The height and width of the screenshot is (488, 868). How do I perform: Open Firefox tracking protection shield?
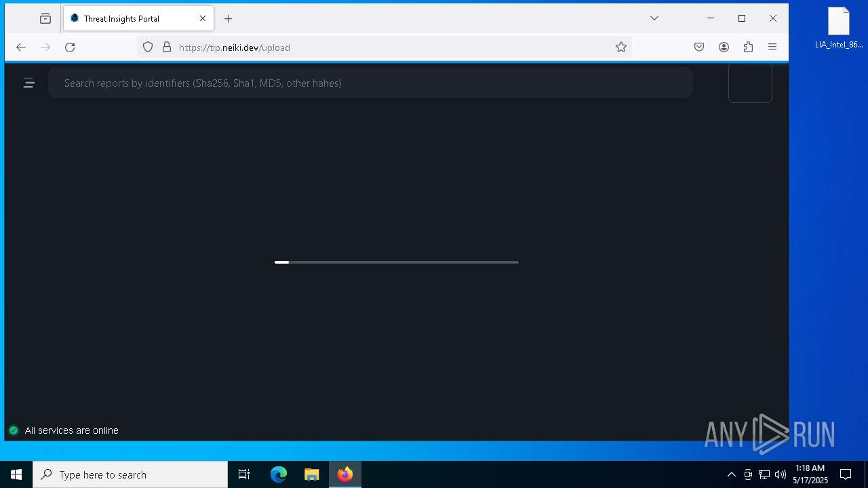148,47
